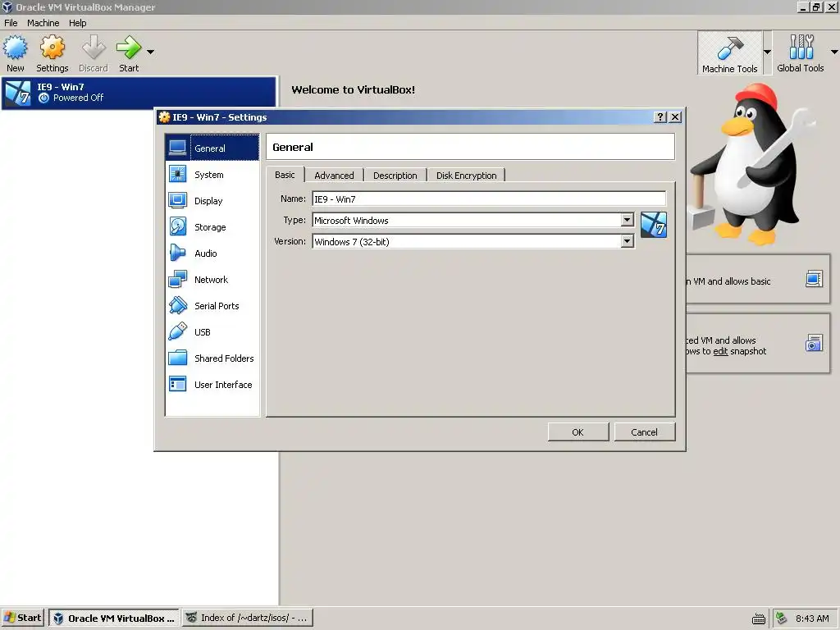Click the 8:43 AM taskbar clock
The height and width of the screenshot is (630, 840).
pyautogui.click(x=812, y=619)
